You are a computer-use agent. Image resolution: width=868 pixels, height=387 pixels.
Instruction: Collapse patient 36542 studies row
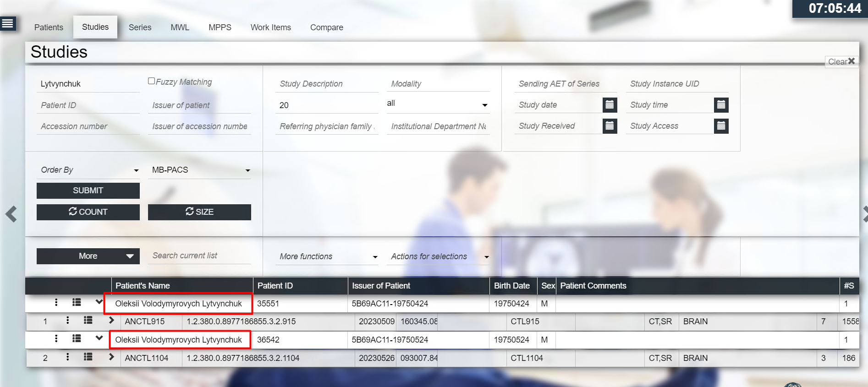99,338
